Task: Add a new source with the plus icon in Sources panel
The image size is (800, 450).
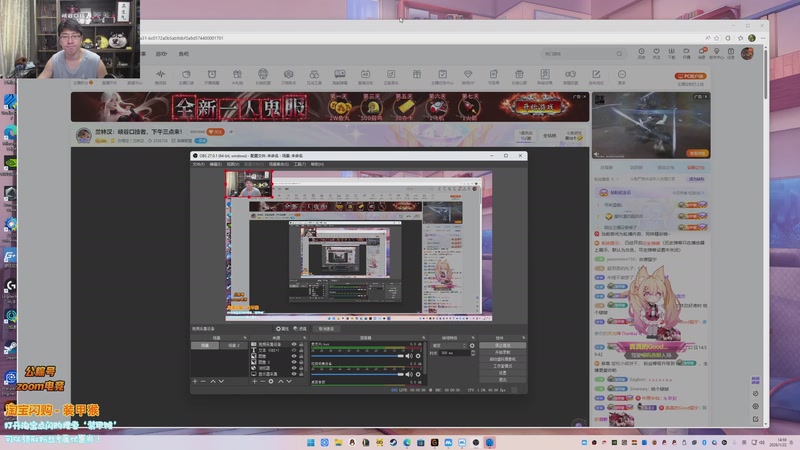Action: 254,381
